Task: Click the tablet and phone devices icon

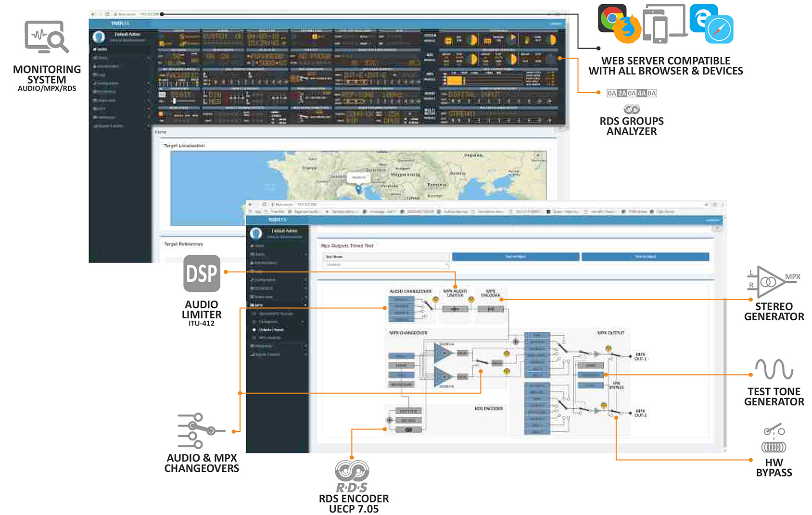Action: 664,24
